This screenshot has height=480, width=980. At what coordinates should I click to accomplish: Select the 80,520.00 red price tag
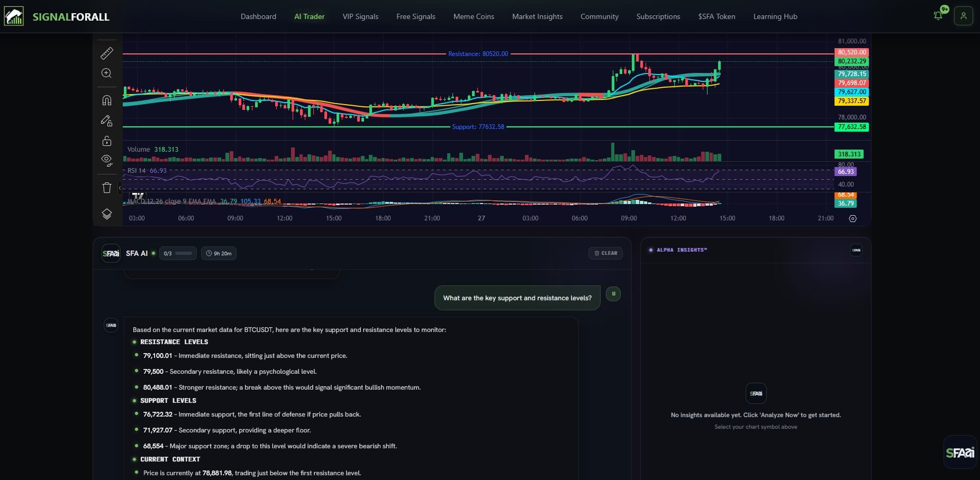click(852, 52)
